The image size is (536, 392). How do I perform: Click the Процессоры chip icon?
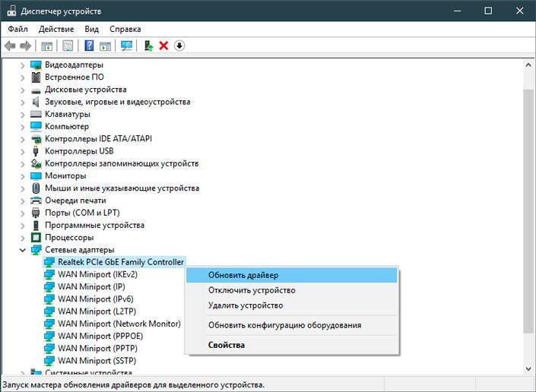tap(36, 237)
